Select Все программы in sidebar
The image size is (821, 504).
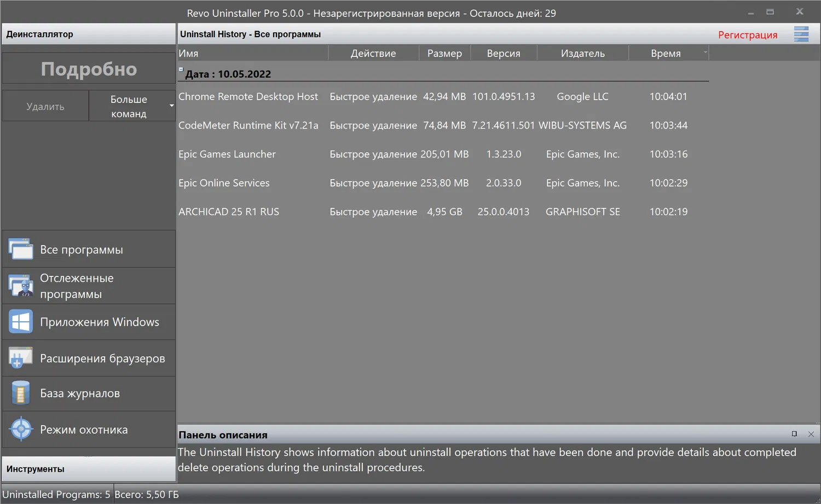(89, 250)
